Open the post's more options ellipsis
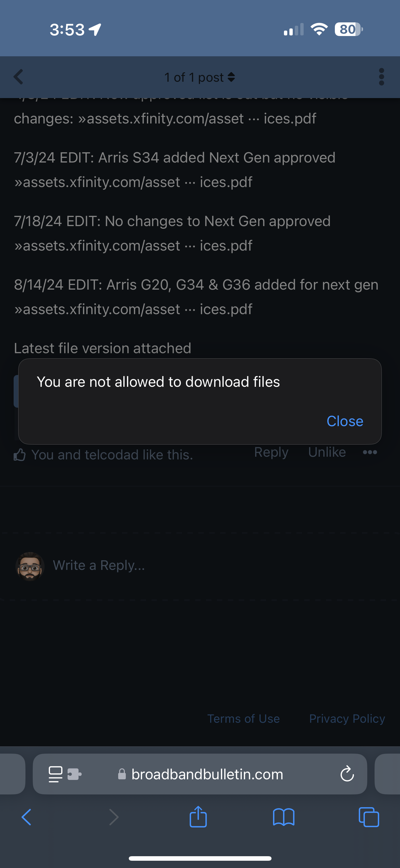400x868 pixels. click(370, 452)
